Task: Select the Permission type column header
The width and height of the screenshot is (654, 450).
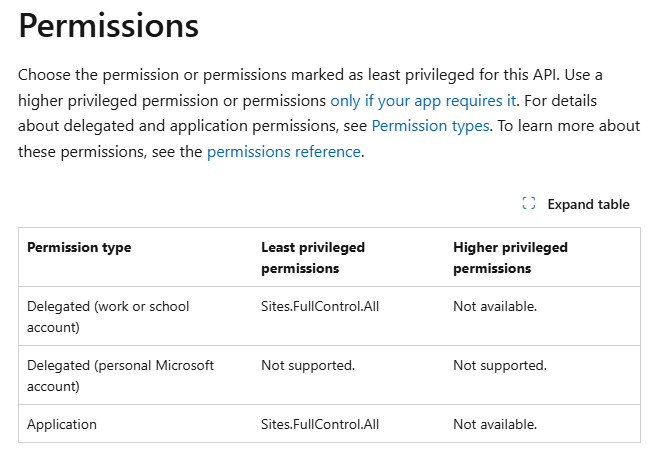Action: (x=79, y=247)
